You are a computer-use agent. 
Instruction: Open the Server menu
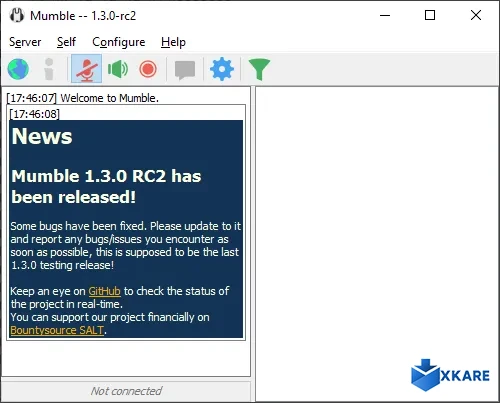click(x=25, y=42)
